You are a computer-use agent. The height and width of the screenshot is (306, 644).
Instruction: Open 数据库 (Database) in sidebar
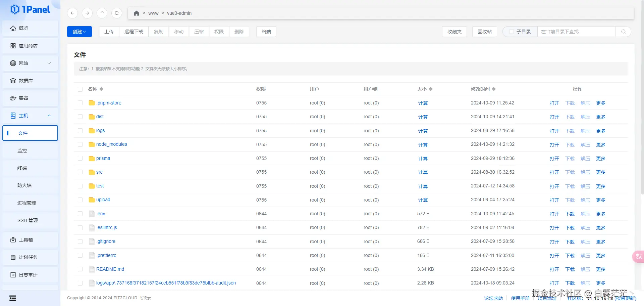click(x=30, y=81)
